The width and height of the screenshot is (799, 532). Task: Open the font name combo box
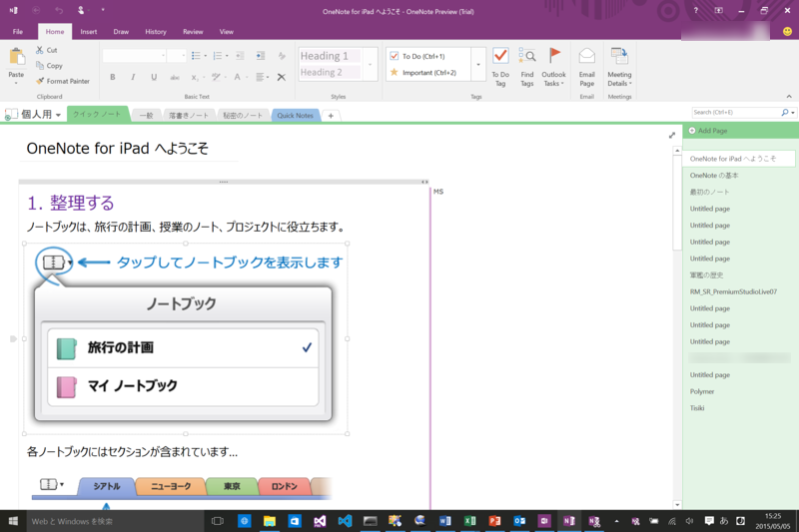coord(135,56)
